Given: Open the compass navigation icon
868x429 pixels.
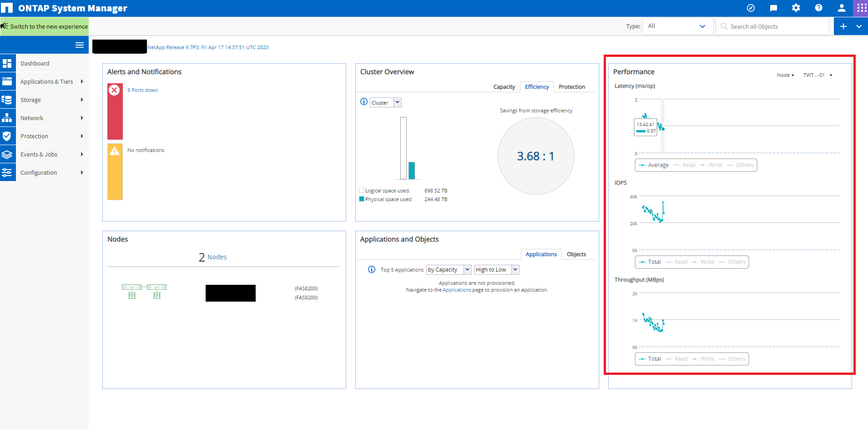Looking at the screenshot, I should 751,8.
